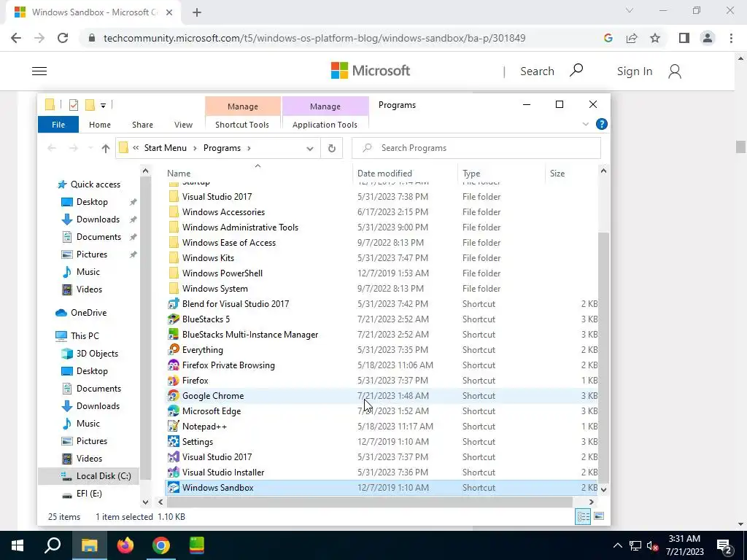Click the navigation pane scroll down arrow
This screenshot has height=560, width=747.
(x=145, y=502)
